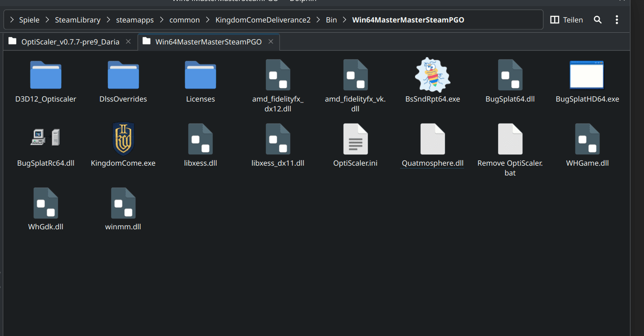This screenshot has height=336, width=644.
Task: Select the libxess_dx11.dll file icon
Action: click(278, 139)
